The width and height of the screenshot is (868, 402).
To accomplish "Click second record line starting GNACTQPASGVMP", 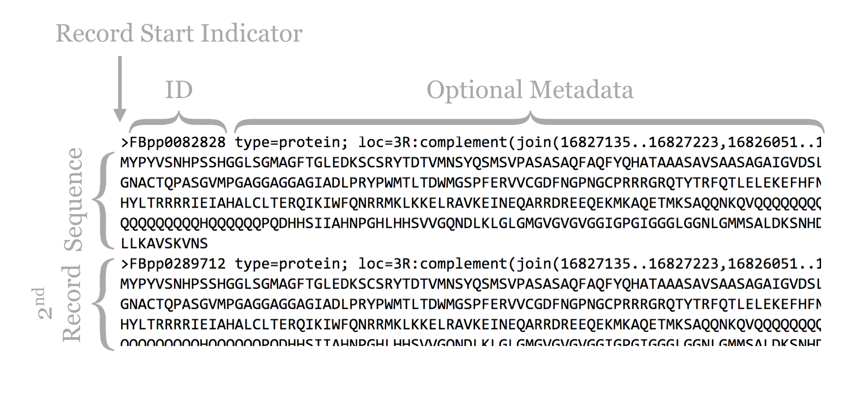I will click(470, 304).
